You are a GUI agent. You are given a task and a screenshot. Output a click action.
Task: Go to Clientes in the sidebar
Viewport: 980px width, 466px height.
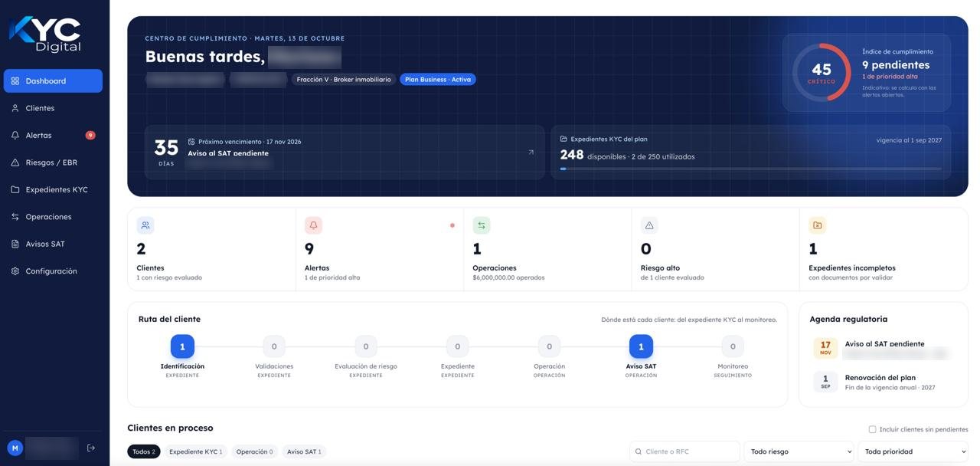(53, 108)
